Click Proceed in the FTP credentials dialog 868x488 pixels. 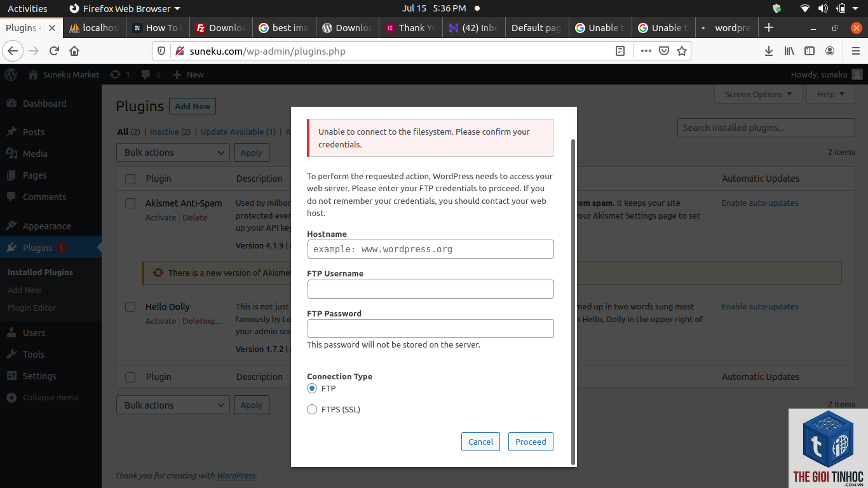531,442
